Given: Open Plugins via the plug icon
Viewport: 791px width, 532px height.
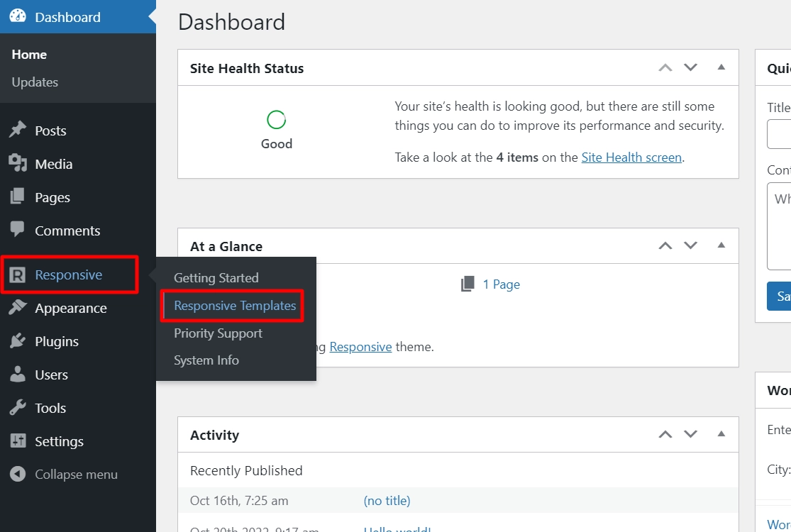Looking at the screenshot, I should (x=23, y=341).
